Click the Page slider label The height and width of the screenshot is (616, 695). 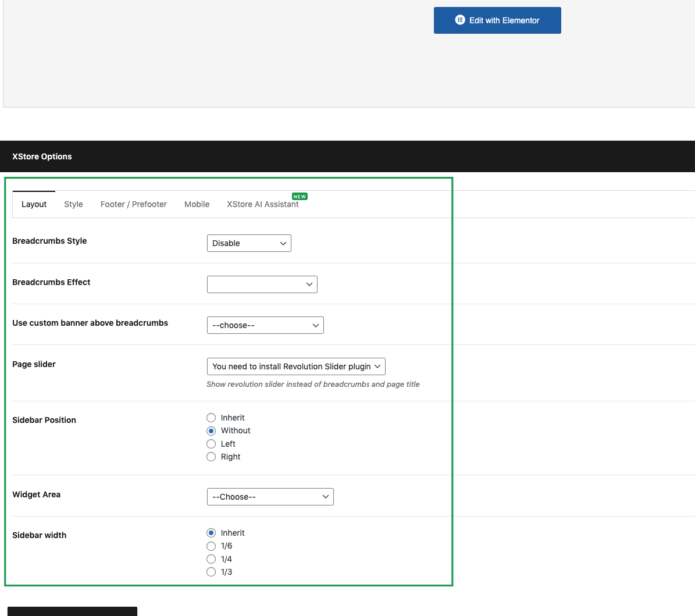point(34,364)
